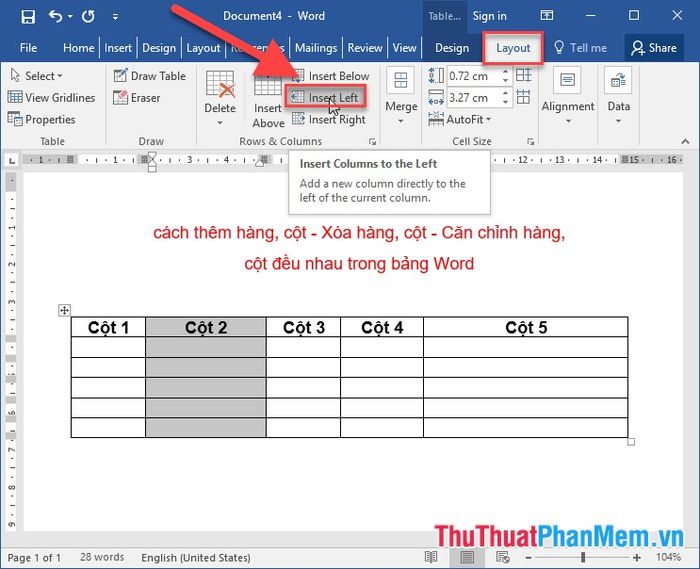Expand the Merge group dropdown
Screen dimensions: 700x569
coord(401,97)
